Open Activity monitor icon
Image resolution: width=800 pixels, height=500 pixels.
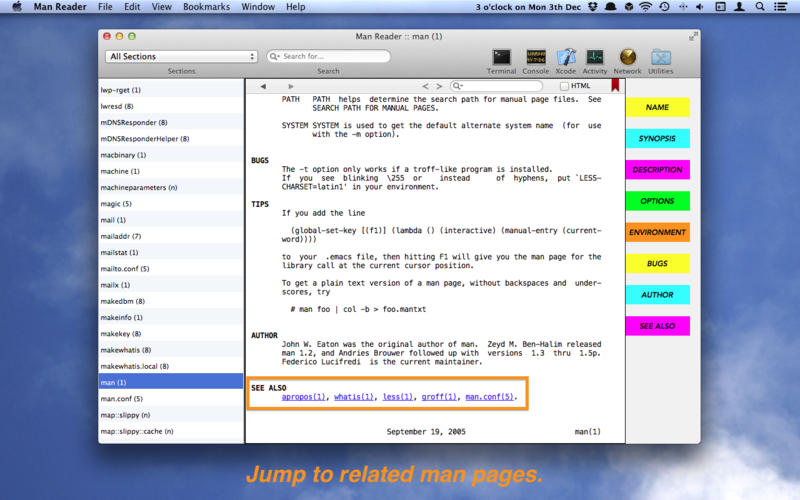pos(595,57)
